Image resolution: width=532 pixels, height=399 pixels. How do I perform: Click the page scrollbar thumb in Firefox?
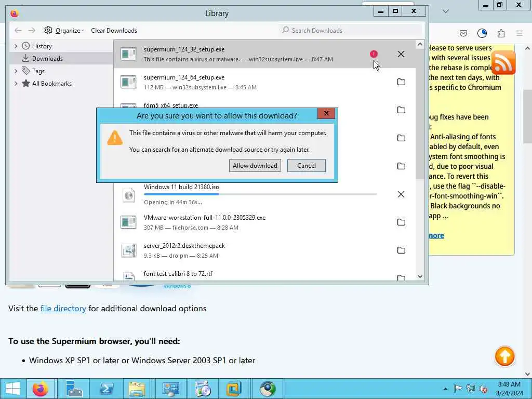527,116
